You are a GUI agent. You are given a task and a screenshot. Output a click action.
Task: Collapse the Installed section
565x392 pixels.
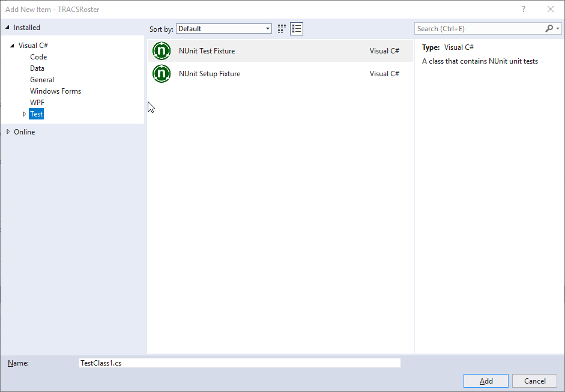(x=7, y=28)
